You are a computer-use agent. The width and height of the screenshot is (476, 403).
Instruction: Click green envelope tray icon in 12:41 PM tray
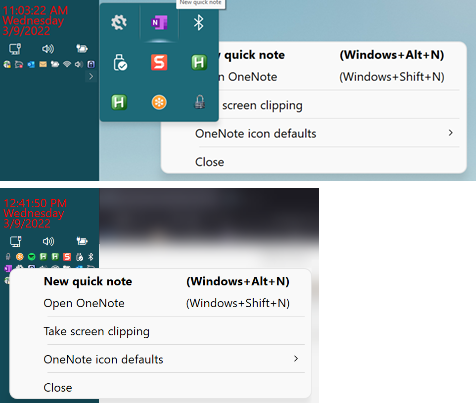(x=31, y=257)
